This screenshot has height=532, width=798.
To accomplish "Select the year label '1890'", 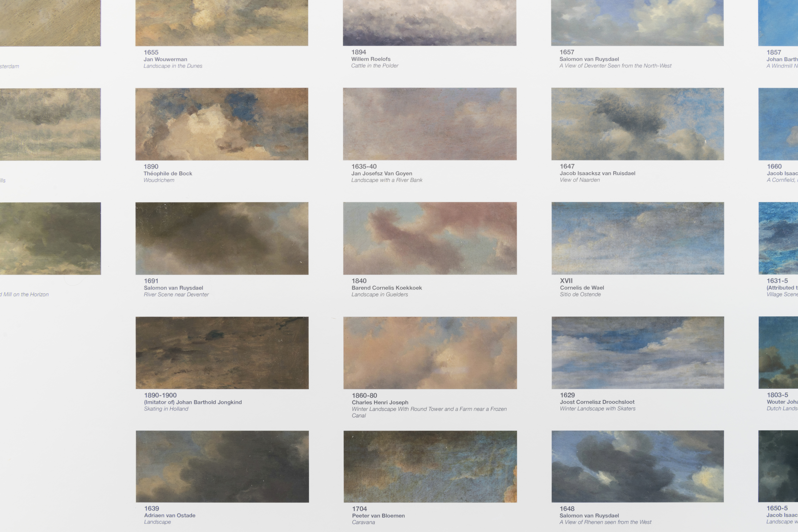I will tap(151, 167).
